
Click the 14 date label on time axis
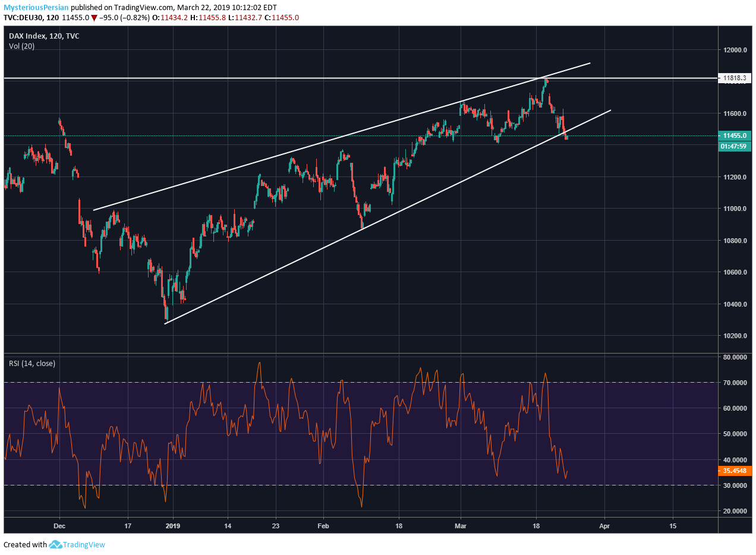[229, 526]
